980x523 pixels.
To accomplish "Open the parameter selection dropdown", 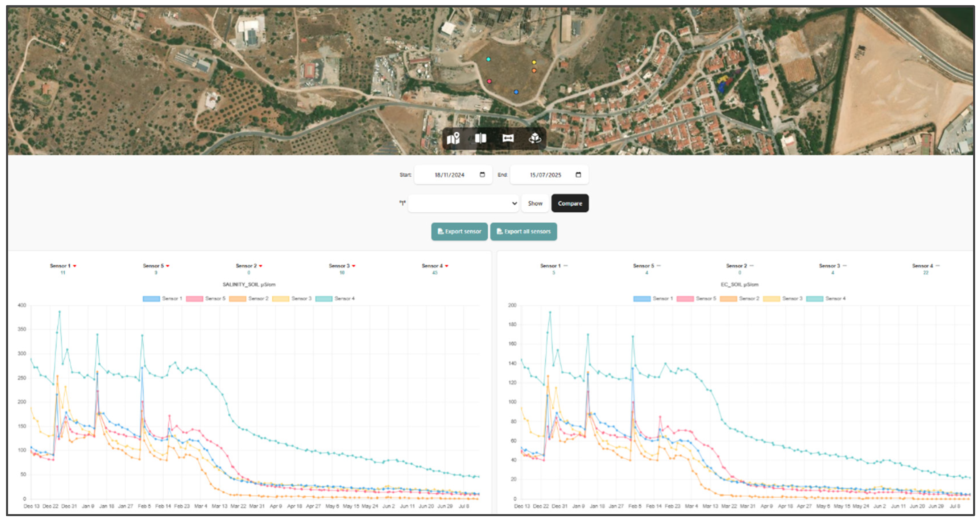I will (463, 203).
